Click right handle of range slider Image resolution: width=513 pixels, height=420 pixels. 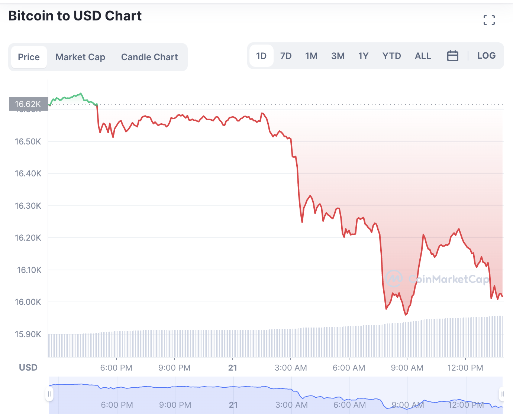[502, 394]
